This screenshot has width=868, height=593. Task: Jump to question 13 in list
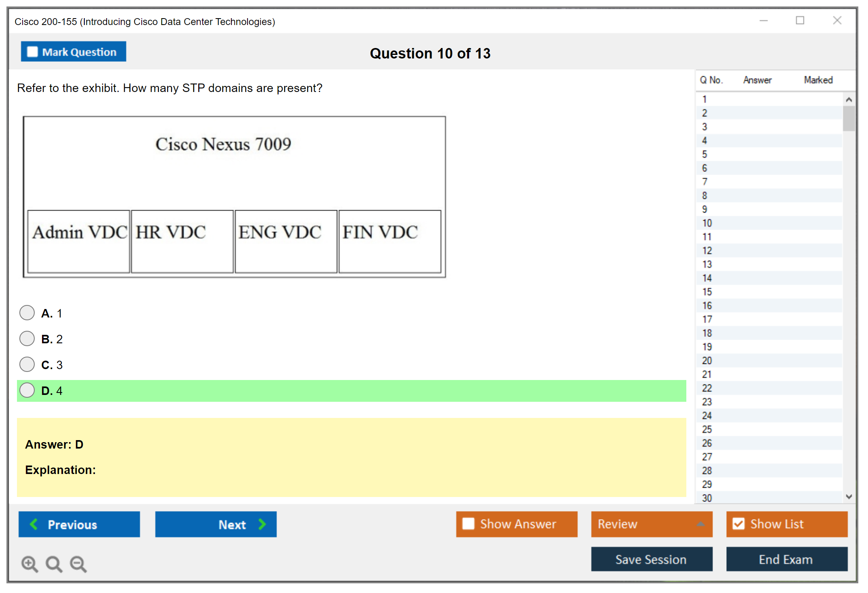click(707, 264)
